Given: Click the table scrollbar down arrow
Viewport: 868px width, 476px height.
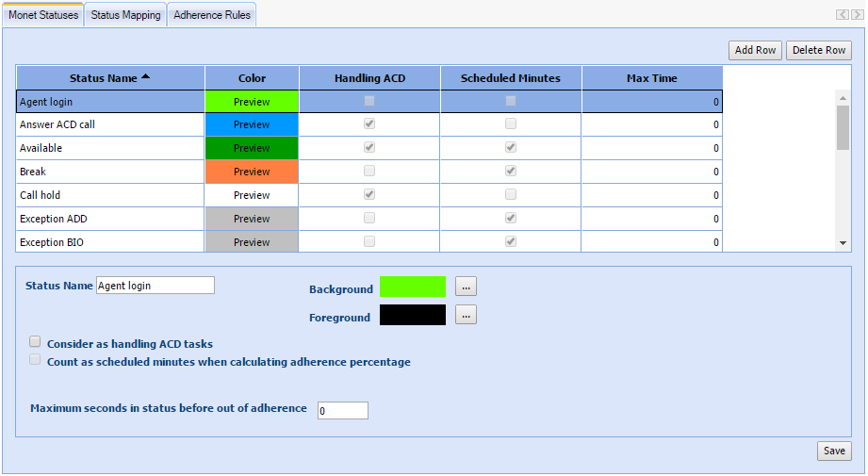Looking at the screenshot, I should tap(843, 243).
